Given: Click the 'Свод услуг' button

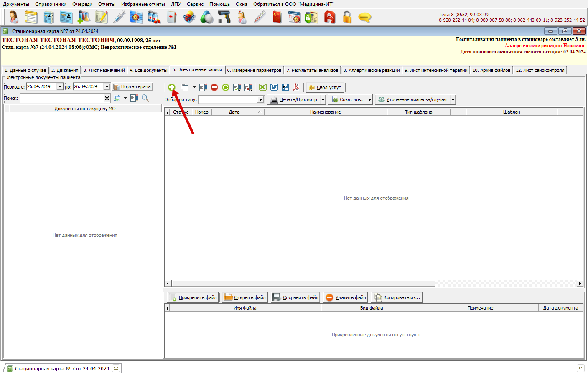Looking at the screenshot, I should tap(325, 87).
